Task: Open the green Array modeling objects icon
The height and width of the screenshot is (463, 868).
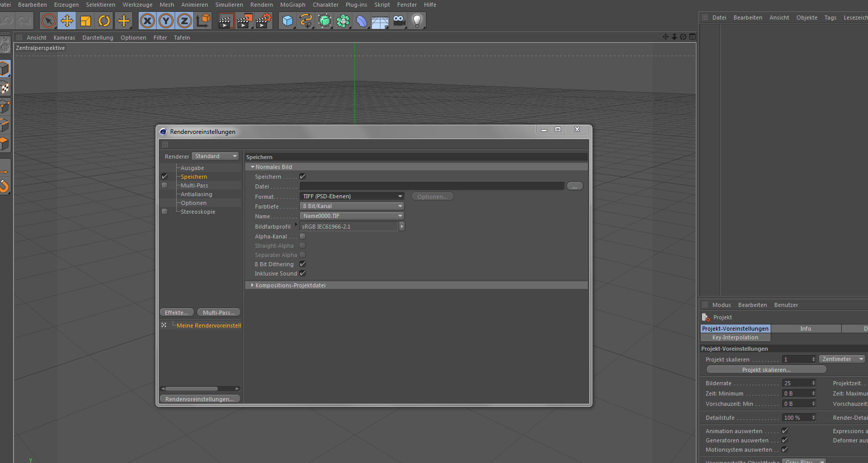Action: (343, 21)
